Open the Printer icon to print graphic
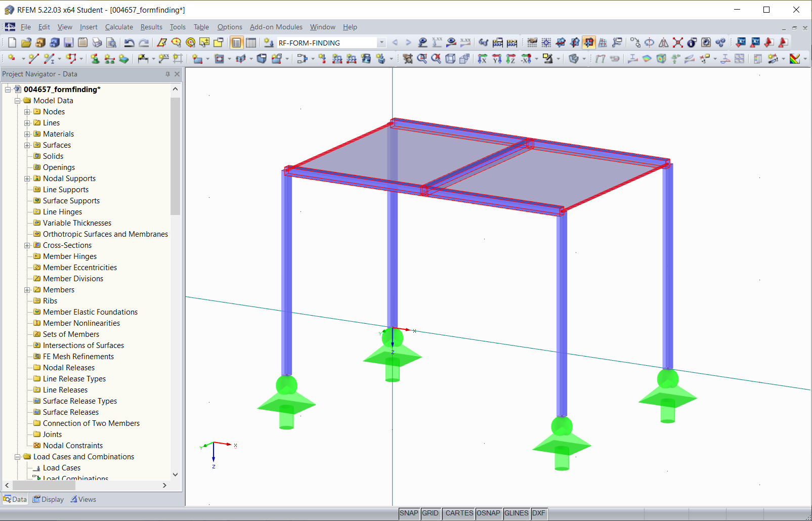The height and width of the screenshot is (521, 812). point(96,43)
